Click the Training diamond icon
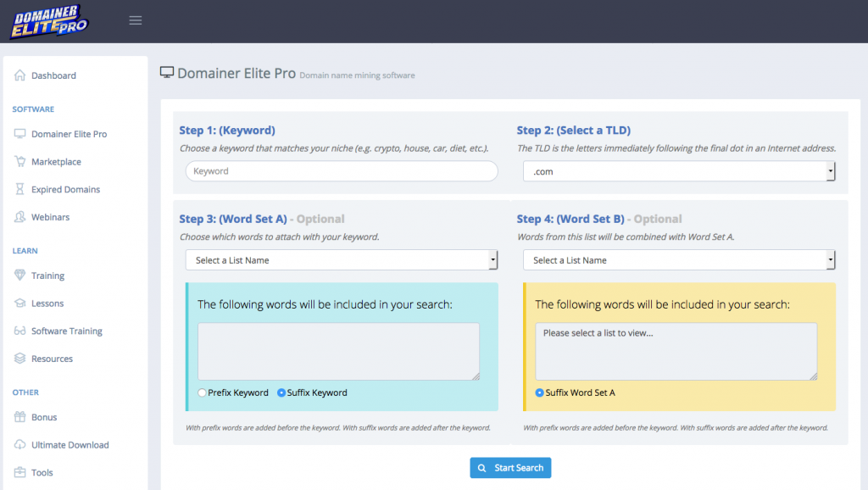Image resolution: width=868 pixels, height=490 pixels. pyautogui.click(x=20, y=276)
